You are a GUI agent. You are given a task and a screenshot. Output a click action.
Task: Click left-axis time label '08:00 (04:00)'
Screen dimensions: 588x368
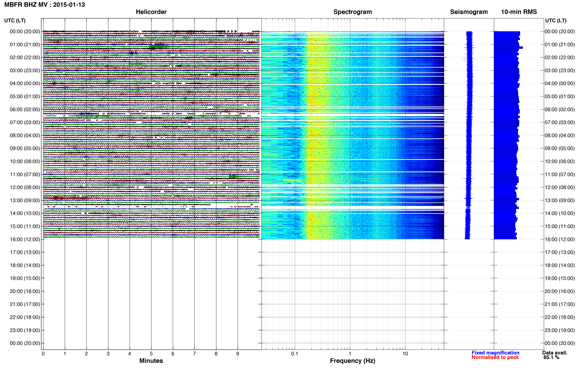point(25,135)
